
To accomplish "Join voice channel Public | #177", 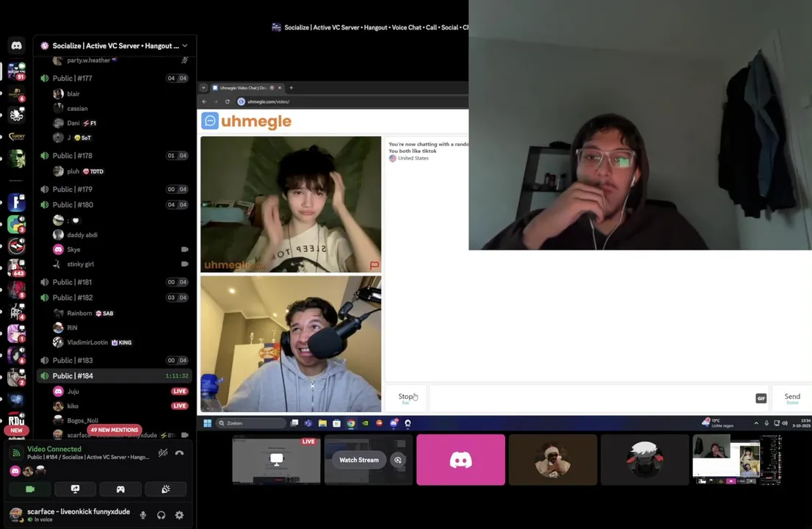I will click(114, 78).
